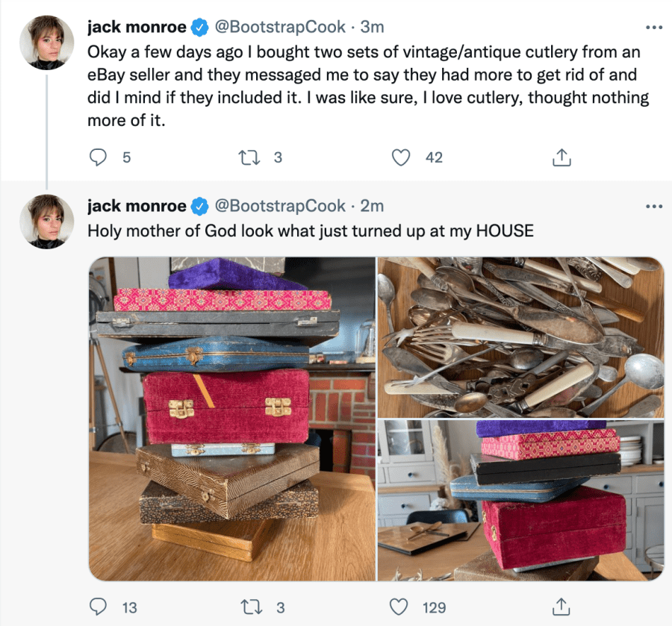Screen dimensions: 672x626
Task: Open the first tweet's 3m timestamp
Action: click(x=372, y=27)
